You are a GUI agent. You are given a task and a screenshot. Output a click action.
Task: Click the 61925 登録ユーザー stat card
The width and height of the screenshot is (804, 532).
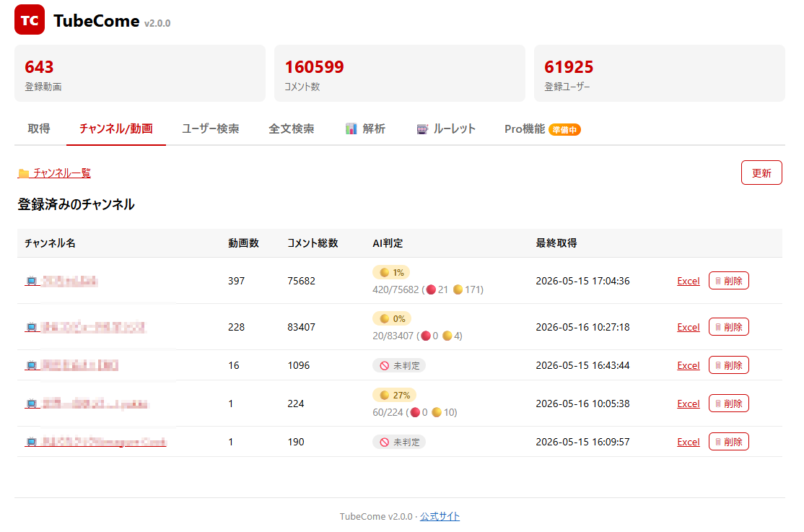(660, 74)
